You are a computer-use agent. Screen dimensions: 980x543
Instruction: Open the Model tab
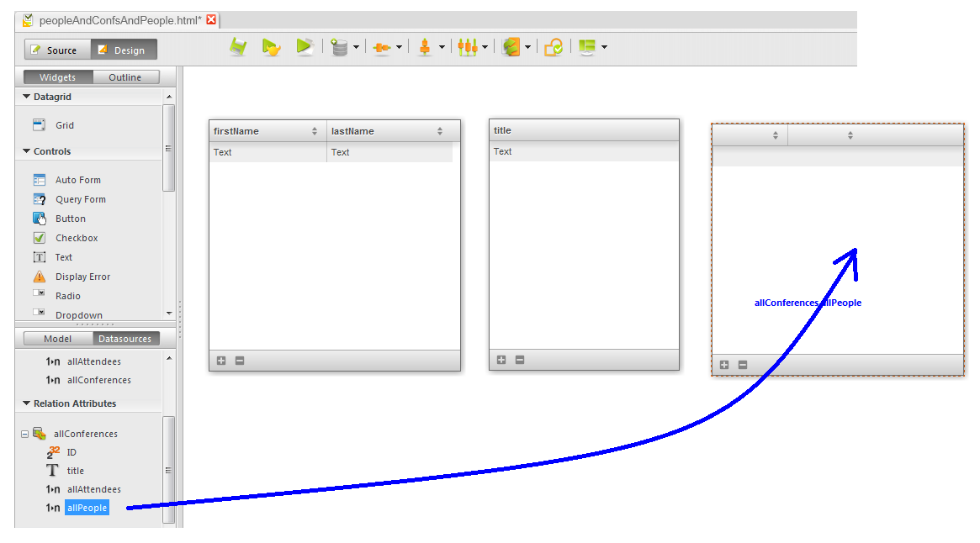tap(58, 339)
